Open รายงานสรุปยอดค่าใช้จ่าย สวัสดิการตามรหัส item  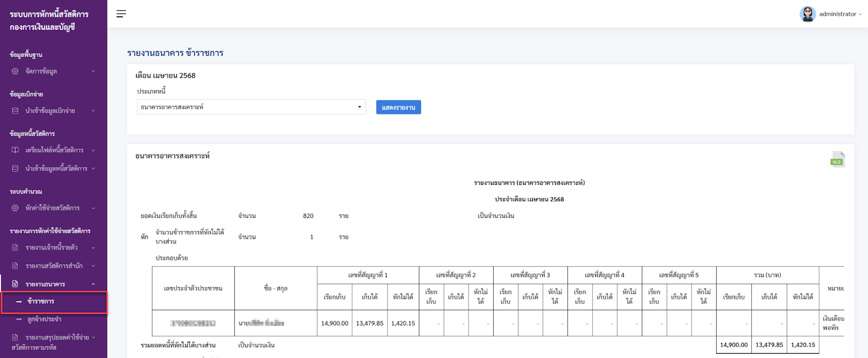(54, 342)
